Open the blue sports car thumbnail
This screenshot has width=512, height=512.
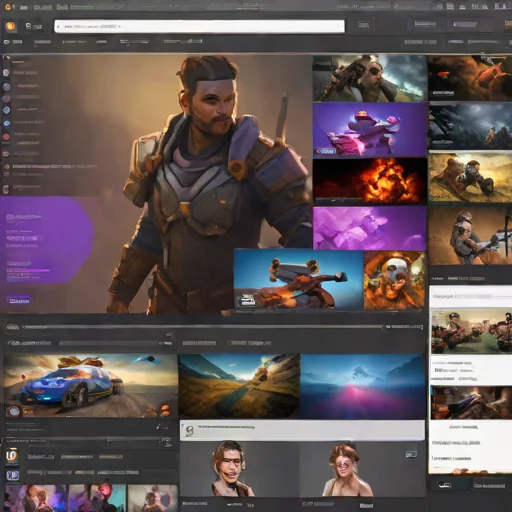pos(90,386)
